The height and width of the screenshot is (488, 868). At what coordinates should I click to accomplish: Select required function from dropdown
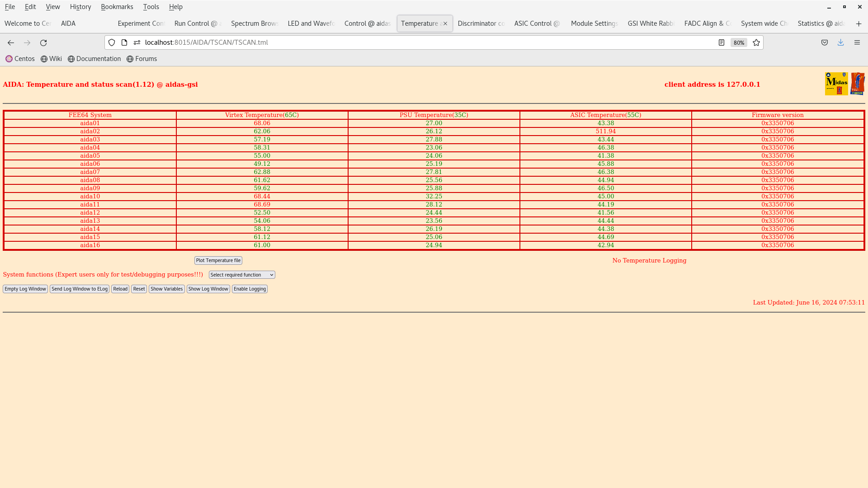pos(241,275)
